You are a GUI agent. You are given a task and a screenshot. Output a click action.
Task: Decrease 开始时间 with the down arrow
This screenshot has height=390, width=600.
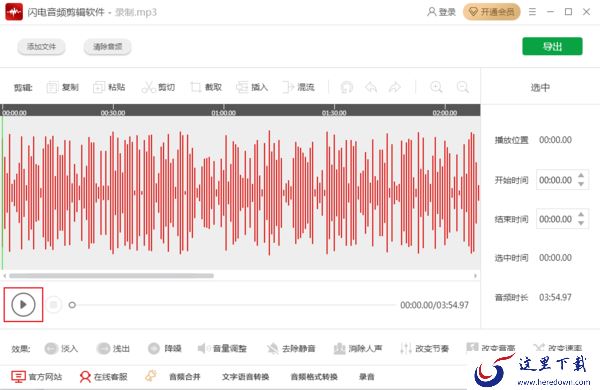pyautogui.click(x=581, y=184)
